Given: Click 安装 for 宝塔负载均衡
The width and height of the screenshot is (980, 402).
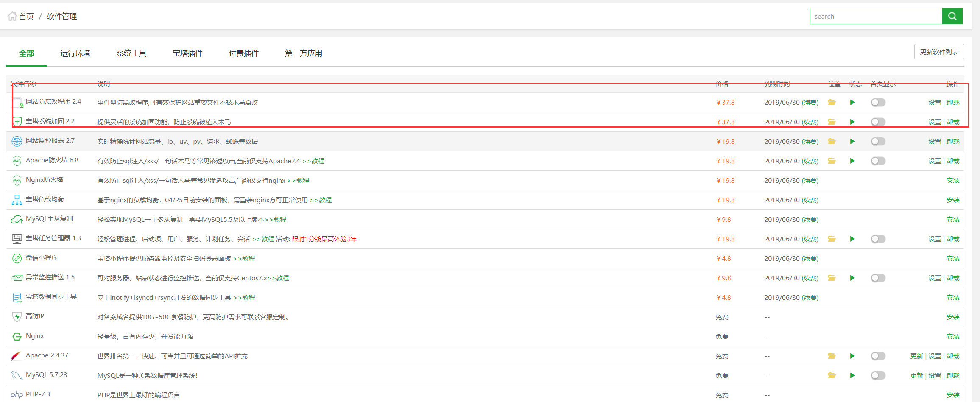Looking at the screenshot, I should [953, 200].
